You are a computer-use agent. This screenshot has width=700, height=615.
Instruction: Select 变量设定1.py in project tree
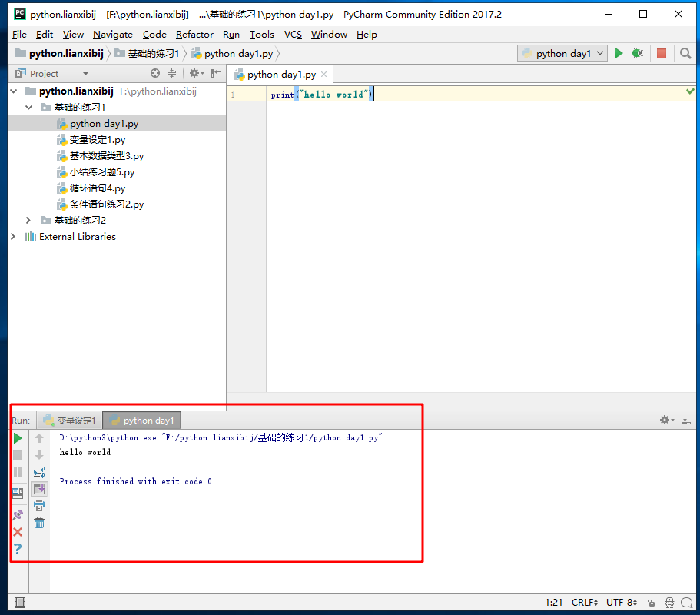[98, 140]
